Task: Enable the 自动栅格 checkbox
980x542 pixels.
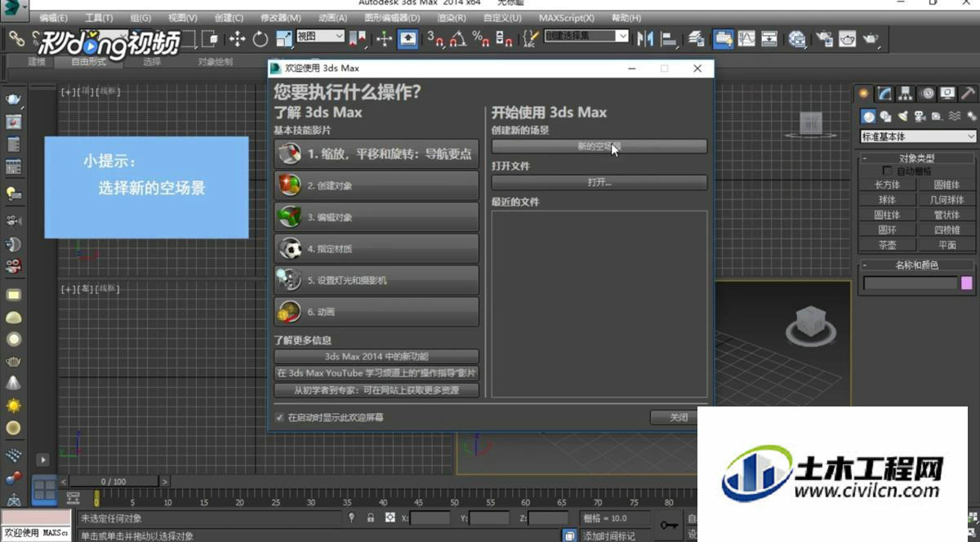Action: [x=889, y=171]
